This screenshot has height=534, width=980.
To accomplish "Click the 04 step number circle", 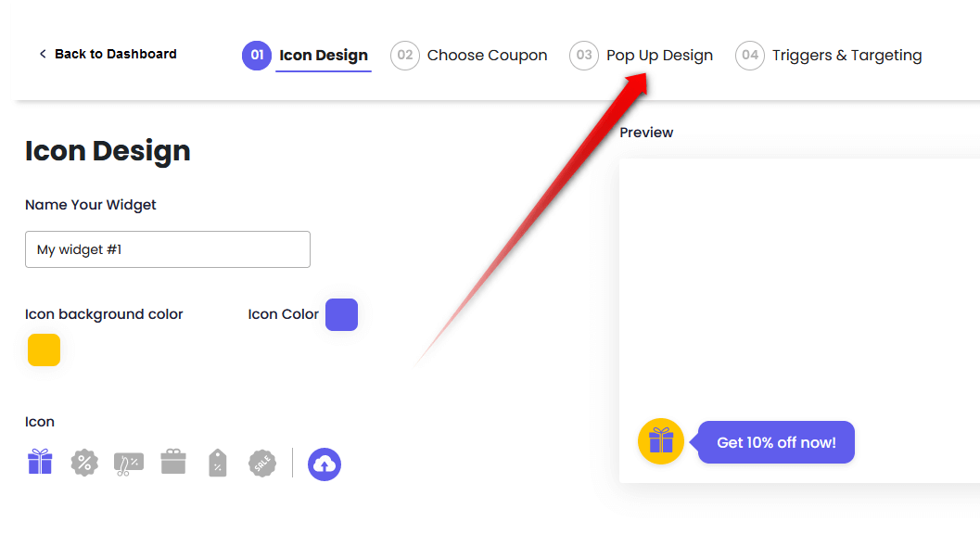I will (x=750, y=56).
